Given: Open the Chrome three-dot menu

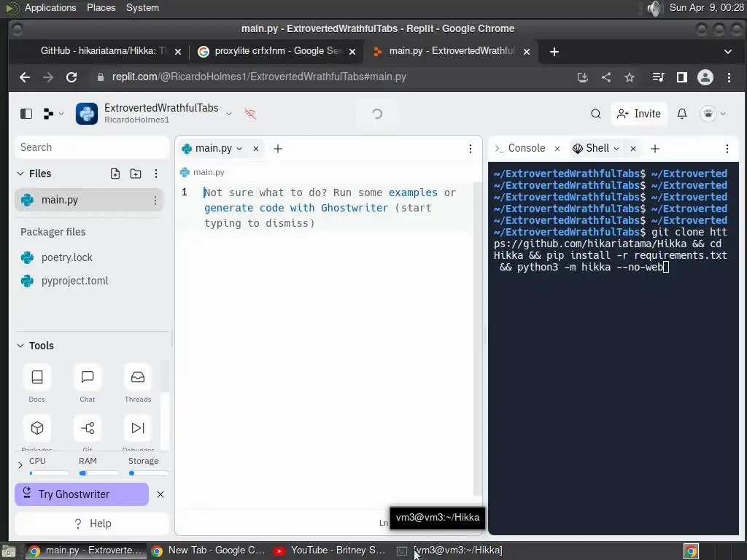Looking at the screenshot, I should coord(729,77).
